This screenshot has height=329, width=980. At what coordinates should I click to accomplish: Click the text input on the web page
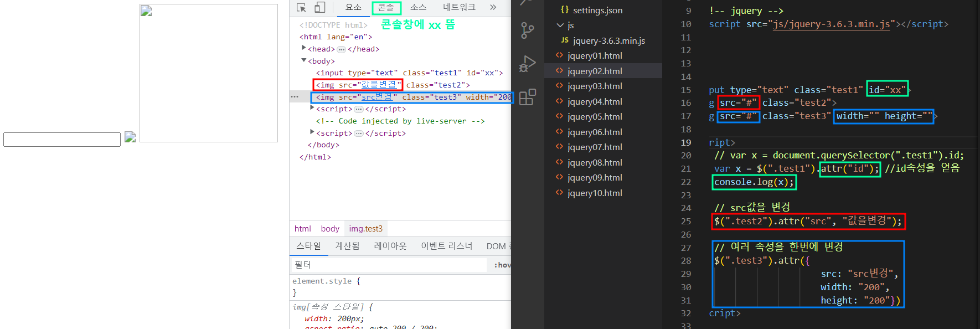tap(62, 140)
